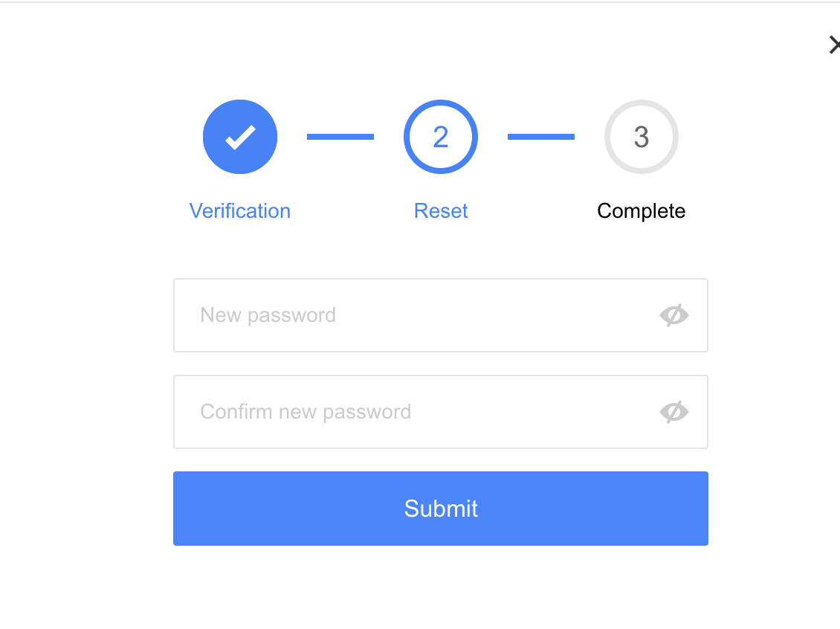This screenshot has height=629, width=840.
Task: Click the number 2 in the stepper
Action: point(440,137)
